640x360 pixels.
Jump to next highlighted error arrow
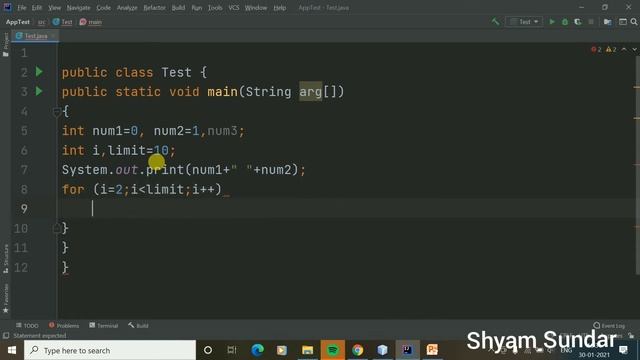(634, 49)
